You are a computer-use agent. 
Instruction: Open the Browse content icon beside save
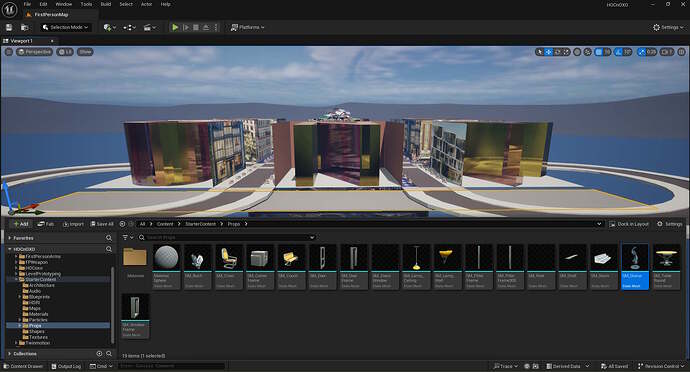point(25,27)
